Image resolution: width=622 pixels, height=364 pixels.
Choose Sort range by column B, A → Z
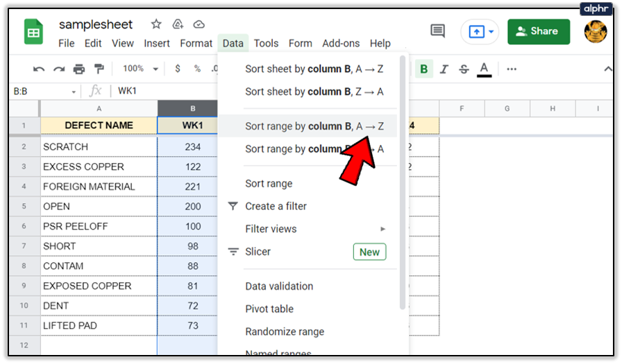314,126
